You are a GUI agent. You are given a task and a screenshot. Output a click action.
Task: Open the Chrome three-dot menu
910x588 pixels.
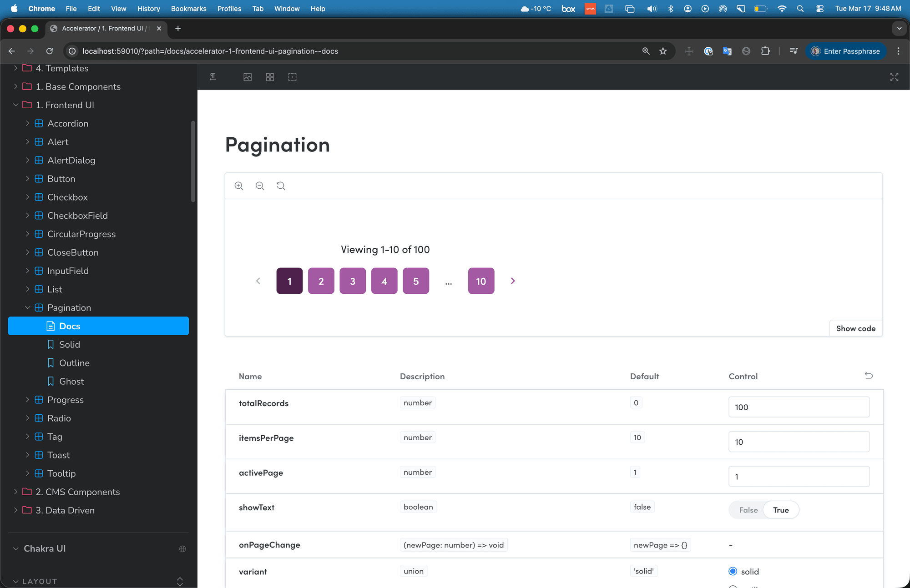tap(898, 51)
